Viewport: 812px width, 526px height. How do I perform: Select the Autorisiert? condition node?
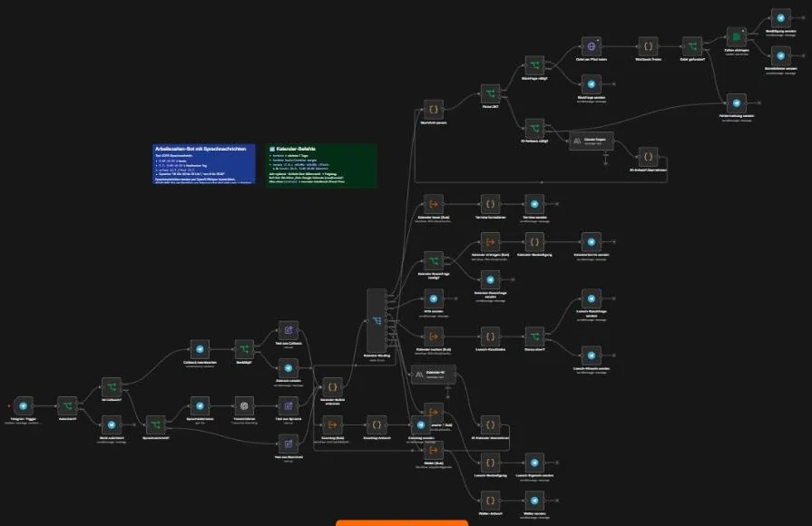67,406
